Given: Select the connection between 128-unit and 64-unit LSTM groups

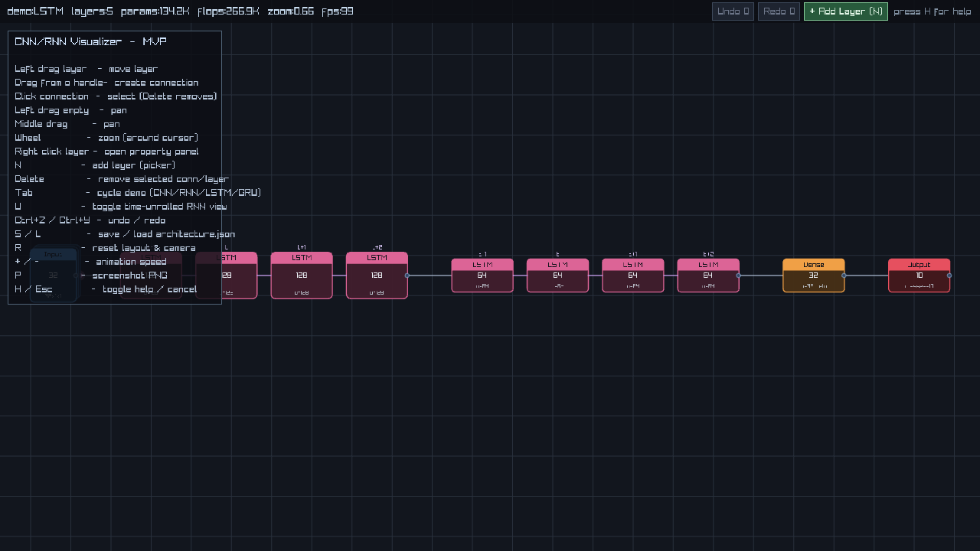Looking at the screenshot, I should 430,275.
